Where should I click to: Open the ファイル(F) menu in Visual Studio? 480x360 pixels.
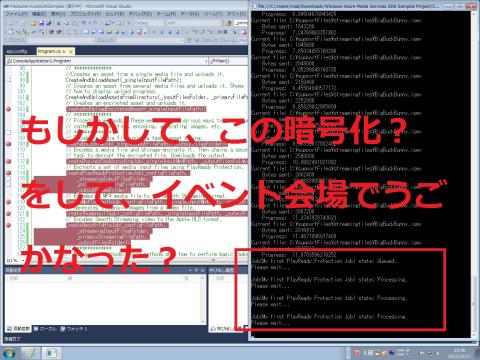pos(16,14)
